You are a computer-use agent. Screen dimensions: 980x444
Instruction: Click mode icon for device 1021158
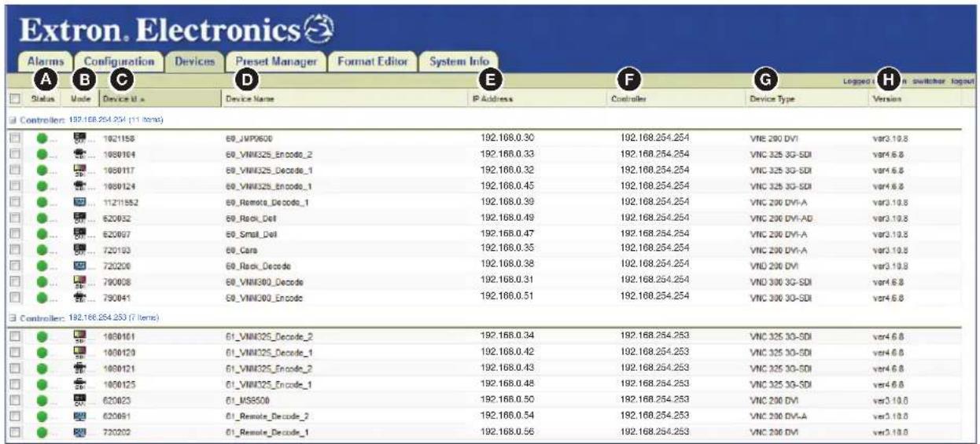[79, 138]
